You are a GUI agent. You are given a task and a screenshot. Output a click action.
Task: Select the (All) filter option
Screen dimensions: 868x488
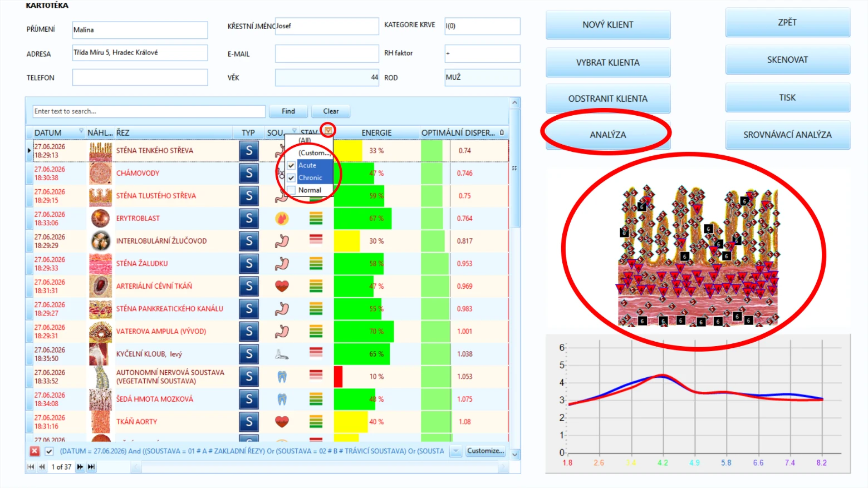click(x=305, y=140)
